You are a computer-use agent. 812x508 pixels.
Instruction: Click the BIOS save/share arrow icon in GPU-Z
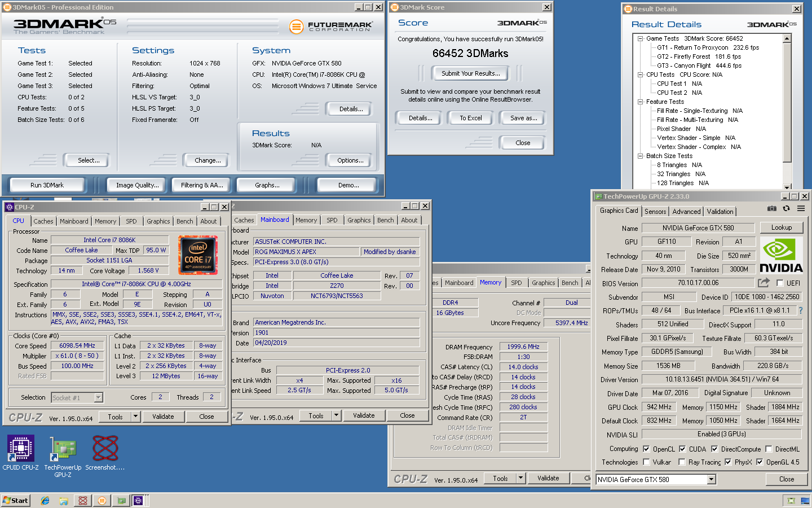click(x=764, y=282)
